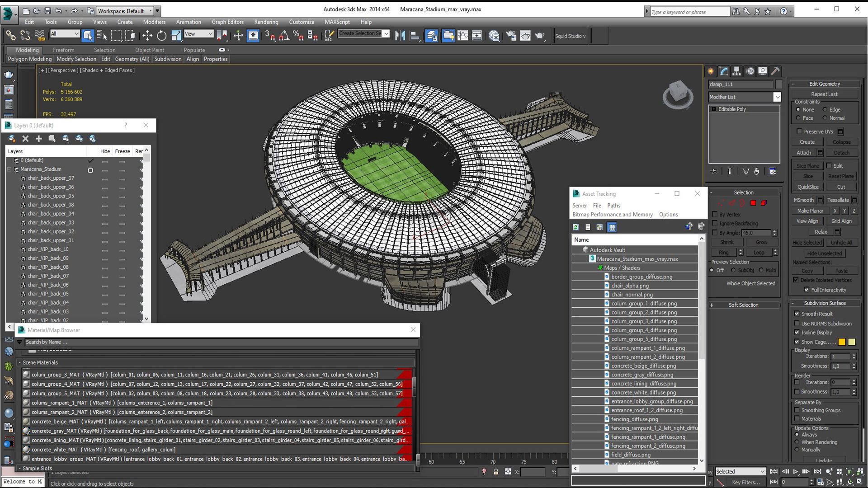Open the Graph Editors menu
The width and height of the screenshot is (868, 488).
(227, 22)
